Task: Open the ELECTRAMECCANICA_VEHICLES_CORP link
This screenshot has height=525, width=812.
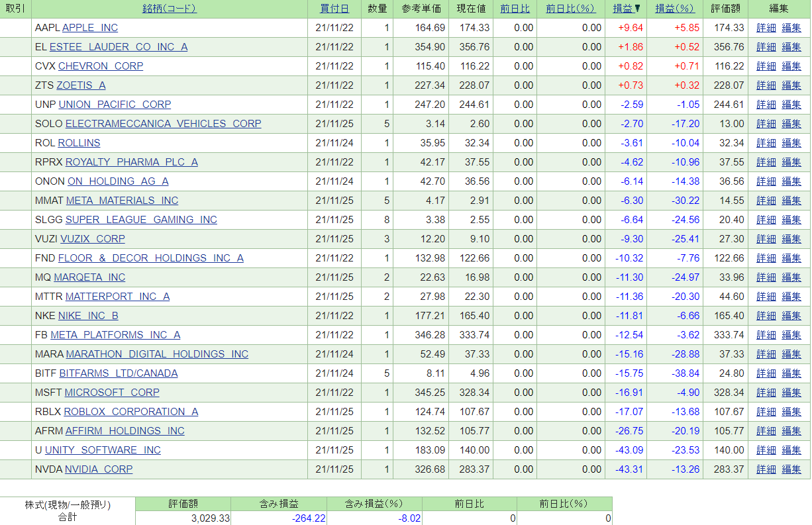Action: click(164, 124)
